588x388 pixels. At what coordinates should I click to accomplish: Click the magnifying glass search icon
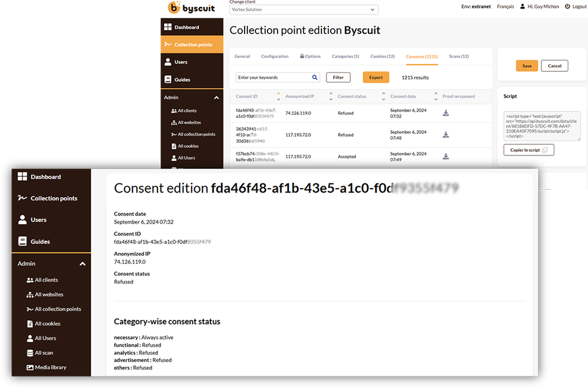[x=315, y=77]
